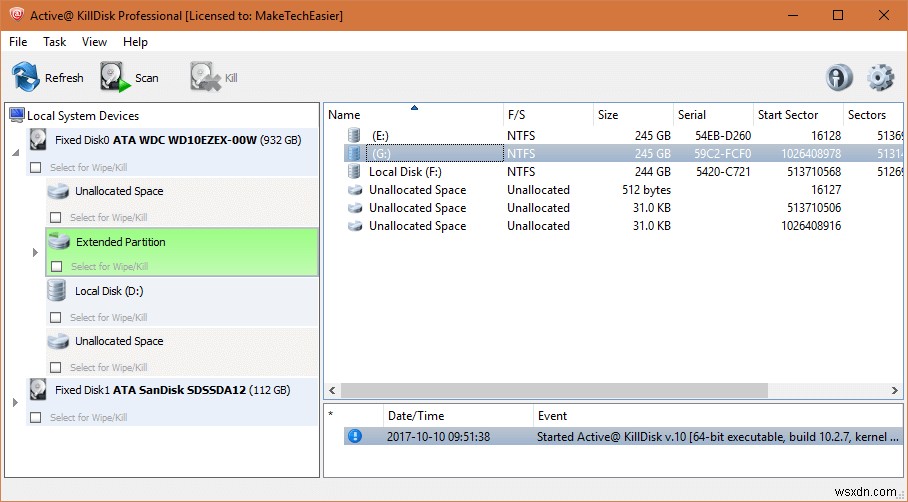Click the 244 GB size cell

click(653, 171)
